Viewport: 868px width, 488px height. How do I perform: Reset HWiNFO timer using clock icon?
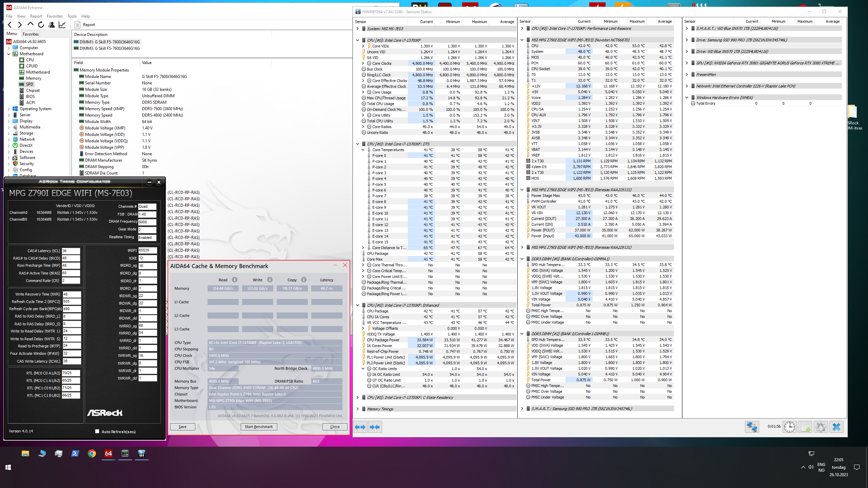[x=790, y=427]
